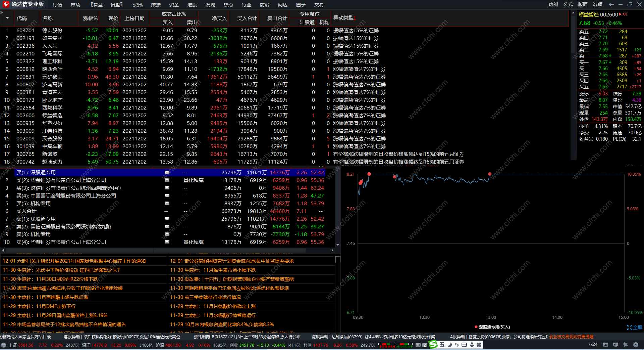Click the lightning bolt icon in the status bar

point(636,345)
